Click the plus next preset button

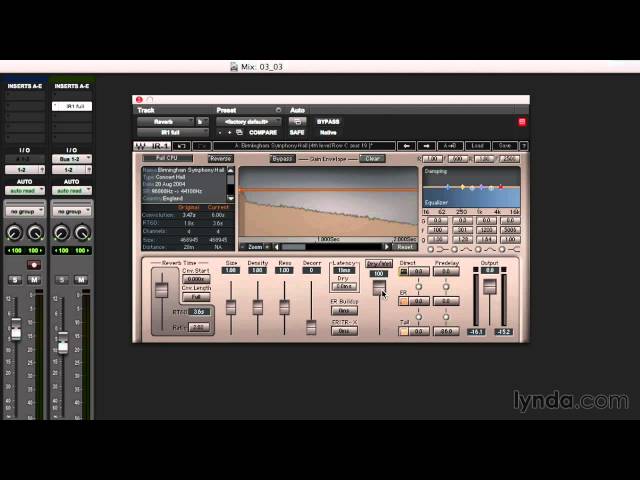(230, 133)
